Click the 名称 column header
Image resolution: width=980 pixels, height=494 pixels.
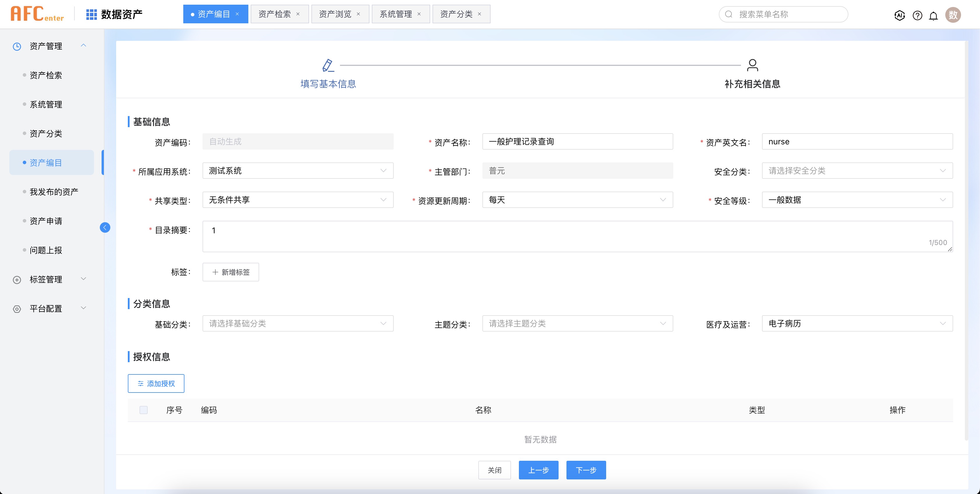(x=483, y=410)
